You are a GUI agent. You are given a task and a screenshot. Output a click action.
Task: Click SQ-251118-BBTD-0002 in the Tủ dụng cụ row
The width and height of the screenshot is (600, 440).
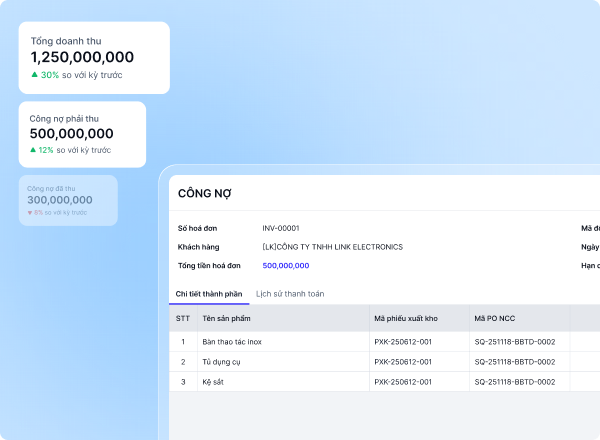[x=515, y=362]
